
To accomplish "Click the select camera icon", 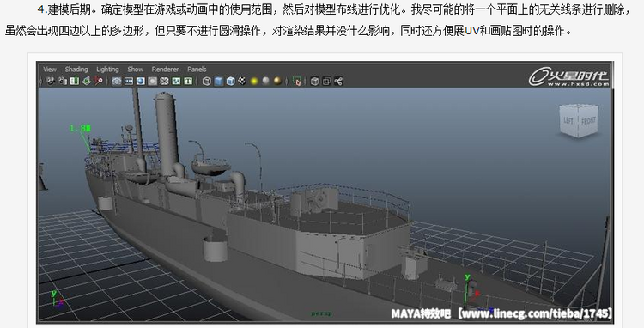I will tap(51, 82).
